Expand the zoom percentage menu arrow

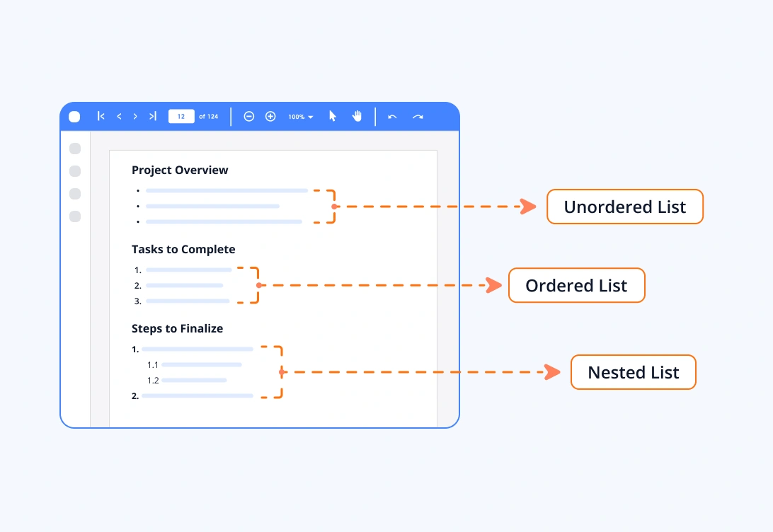pyautogui.click(x=310, y=116)
